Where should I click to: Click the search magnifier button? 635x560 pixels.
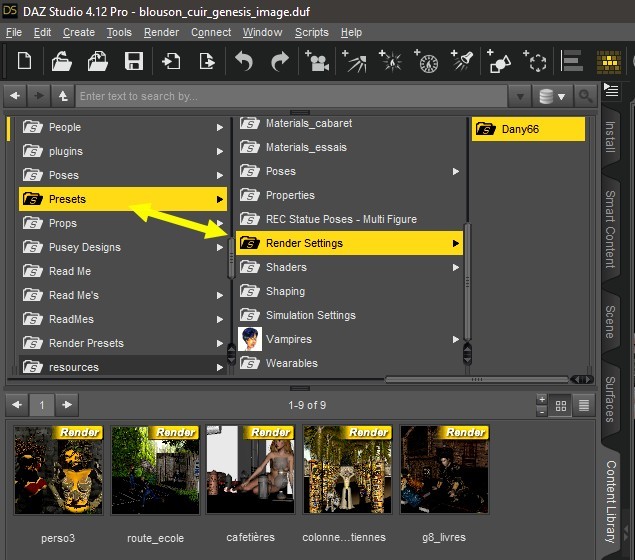(585, 96)
